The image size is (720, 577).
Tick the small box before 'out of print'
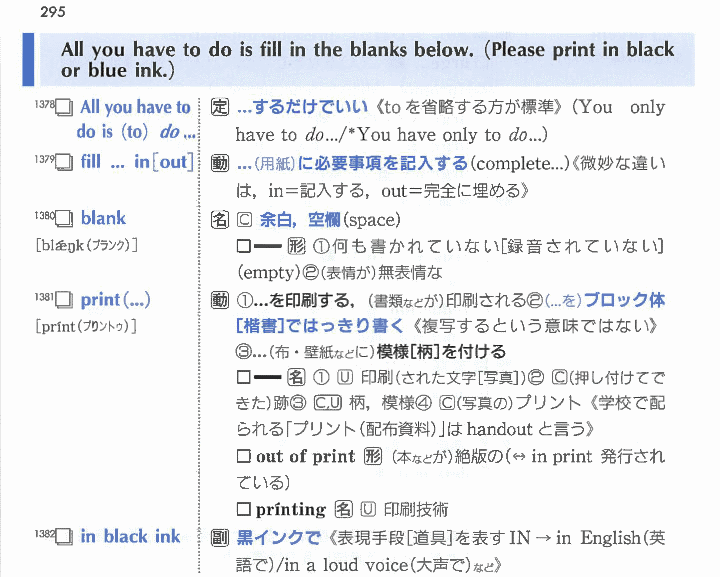tap(243, 457)
